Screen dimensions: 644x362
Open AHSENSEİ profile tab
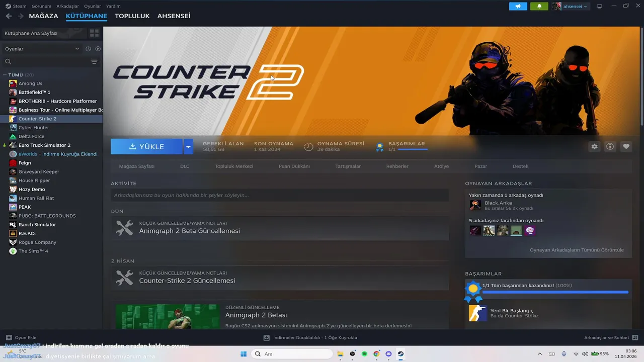tap(174, 16)
